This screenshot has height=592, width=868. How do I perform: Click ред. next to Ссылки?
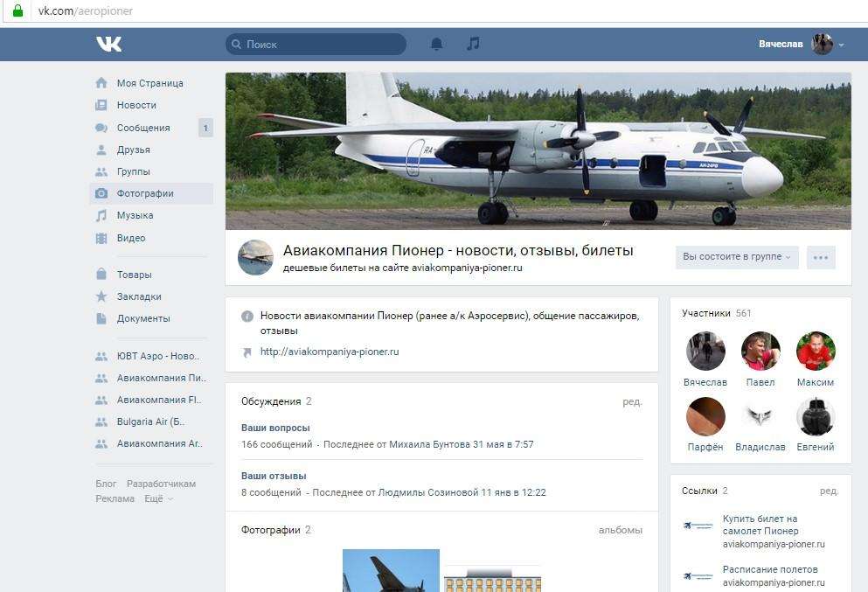pyautogui.click(x=830, y=491)
